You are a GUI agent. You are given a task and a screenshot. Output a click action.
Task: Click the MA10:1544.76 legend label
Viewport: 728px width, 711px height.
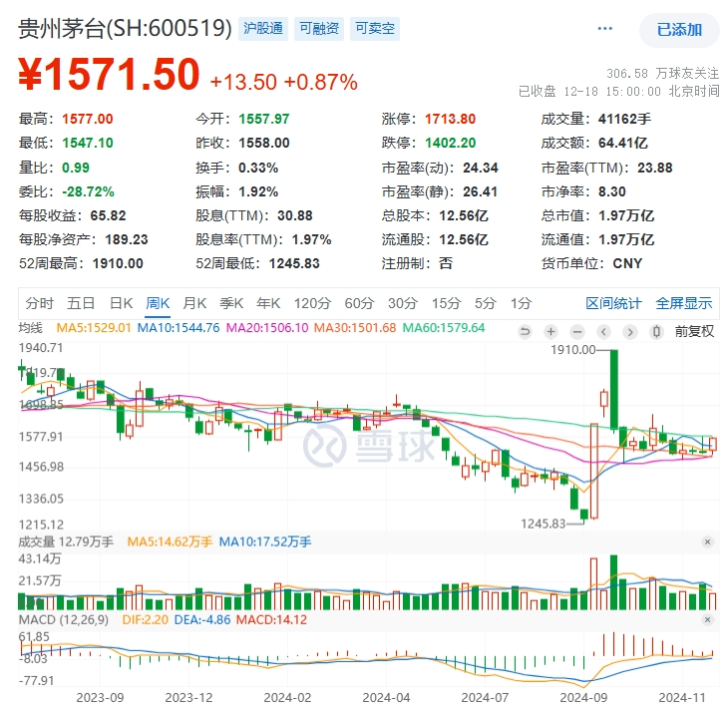179,328
